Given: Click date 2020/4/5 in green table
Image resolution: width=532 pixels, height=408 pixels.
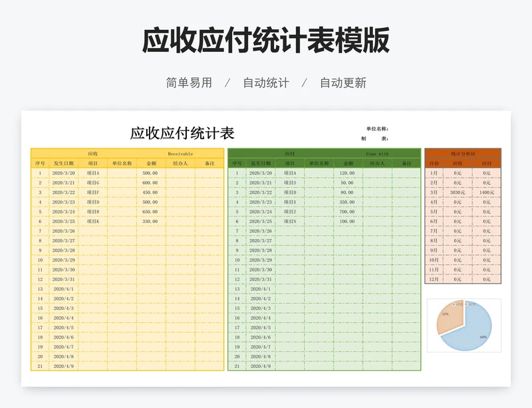Looking at the screenshot, I should pyautogui.click(x=261, y=327).
